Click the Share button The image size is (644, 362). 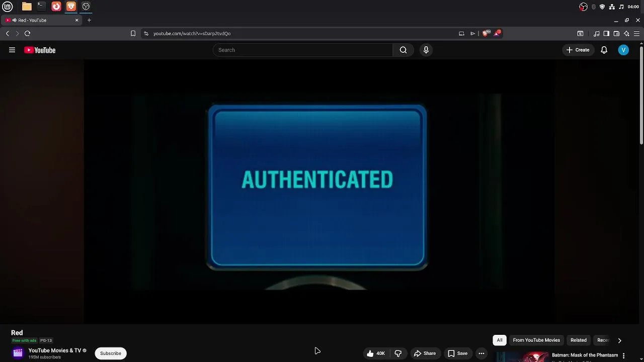coord(425,353)
